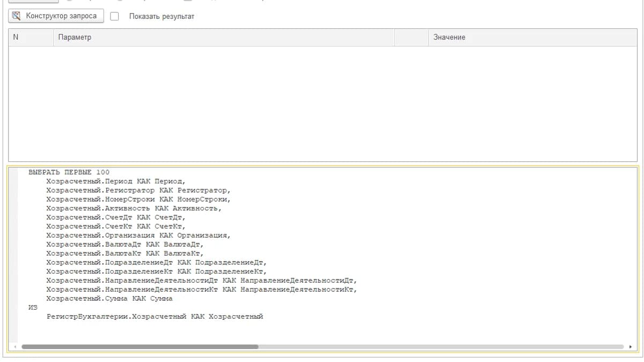Click the line Хозрасчетный.ВалютаДт КАК ВалютаДт

[125, 245]
